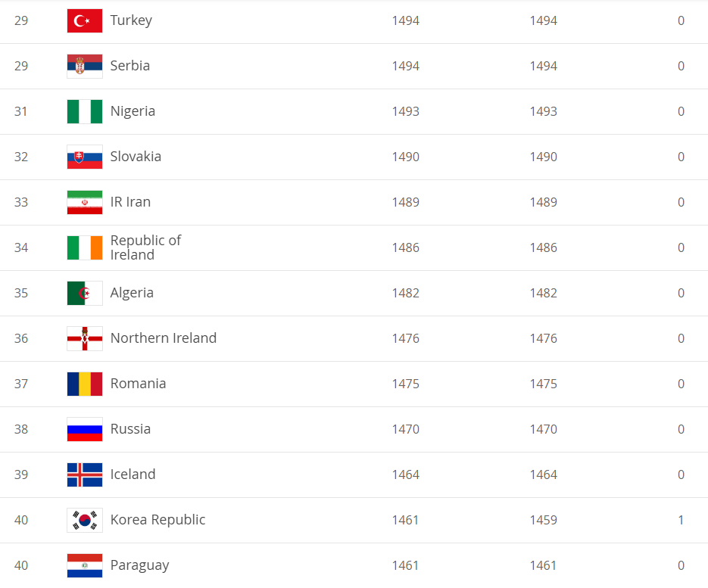
Task: Click rank number 36 in the table
Action: (x=21, y=338)
